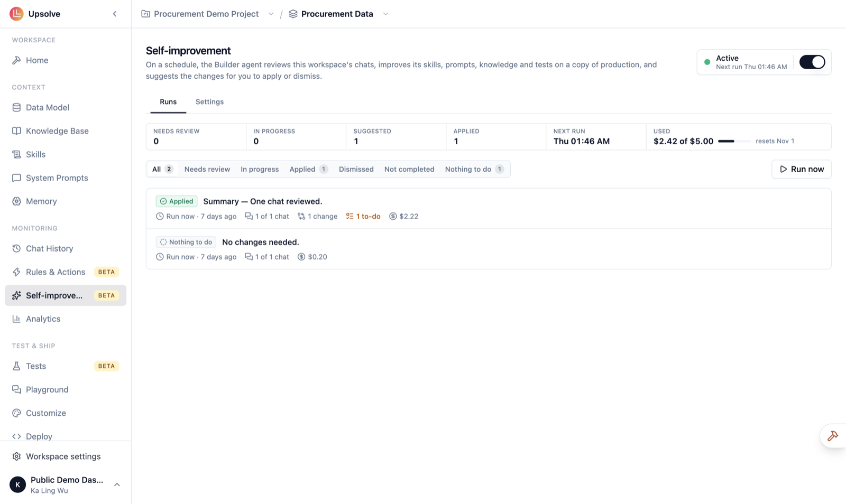
Task: Filter runs by Not completed
Action: tap(409, 169)
